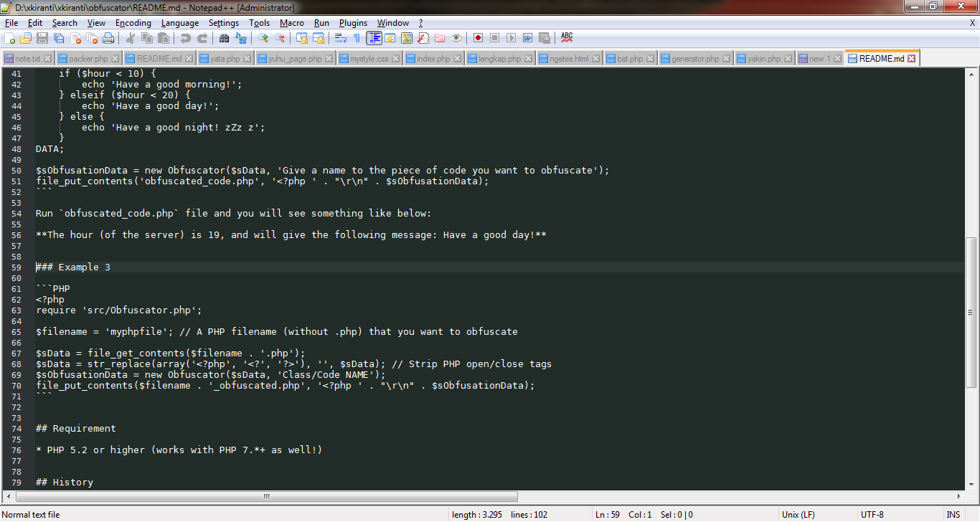The width and height of the screenshot is (980, 522).
Task: Toggle file monitoring eye icon
Action: (456, 38)
